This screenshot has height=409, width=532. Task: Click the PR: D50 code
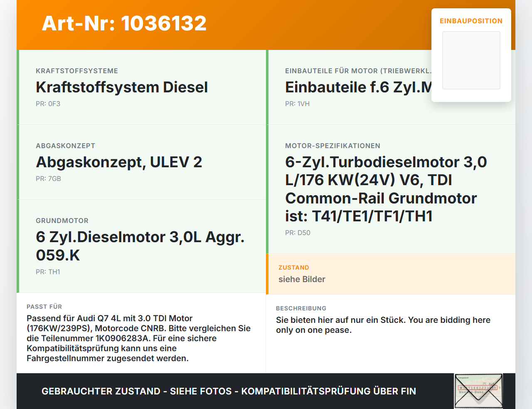point(298,233)
